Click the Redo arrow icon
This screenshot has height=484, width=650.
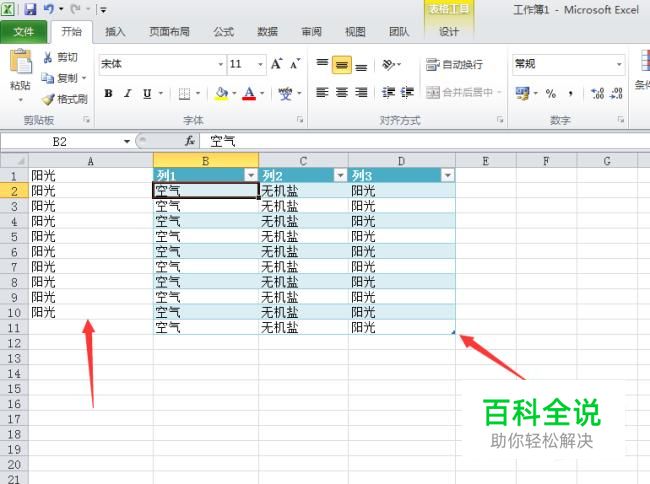tap(75, 9)
